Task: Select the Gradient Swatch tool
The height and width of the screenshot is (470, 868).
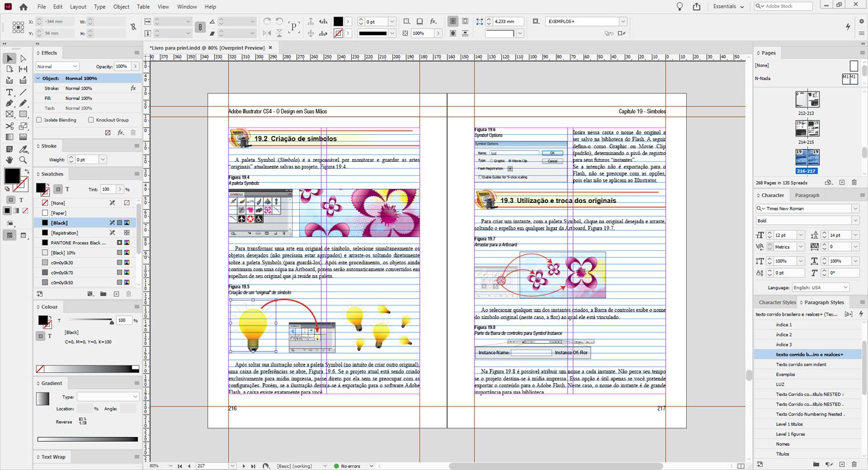Action: 9,137
